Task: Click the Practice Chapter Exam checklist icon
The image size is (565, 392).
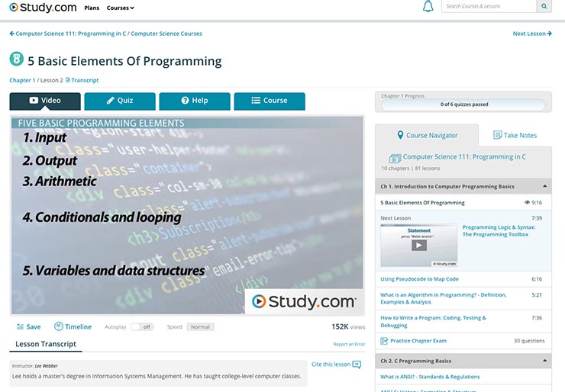Action: (x=384, y=341)
